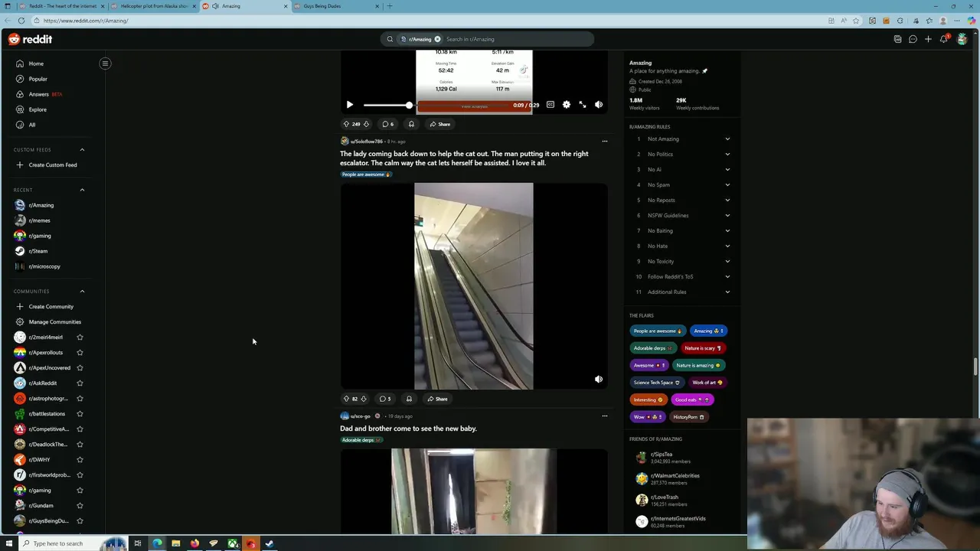Open the Reddit home logo
Screen dimensions: 980x551
(31, 39)
